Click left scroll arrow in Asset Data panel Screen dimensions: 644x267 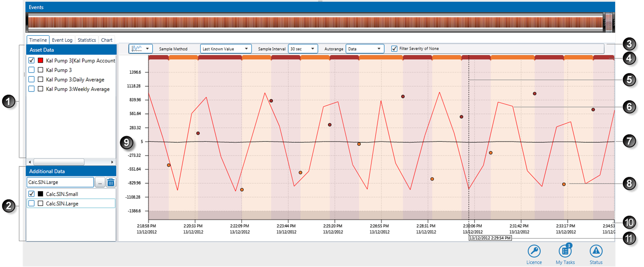click(30, 162)
